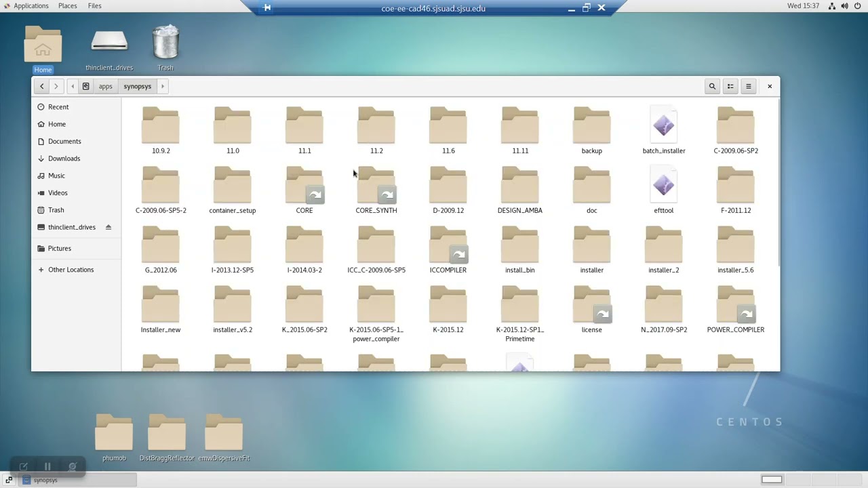Viewport: 868px width, 488px height.
Task: Click the apps path segment
Action: (x=105, y=86)
